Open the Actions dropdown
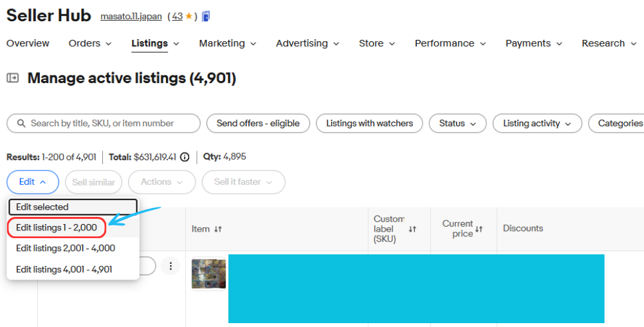This screenshot has width=644, height=327. point(162,182)
